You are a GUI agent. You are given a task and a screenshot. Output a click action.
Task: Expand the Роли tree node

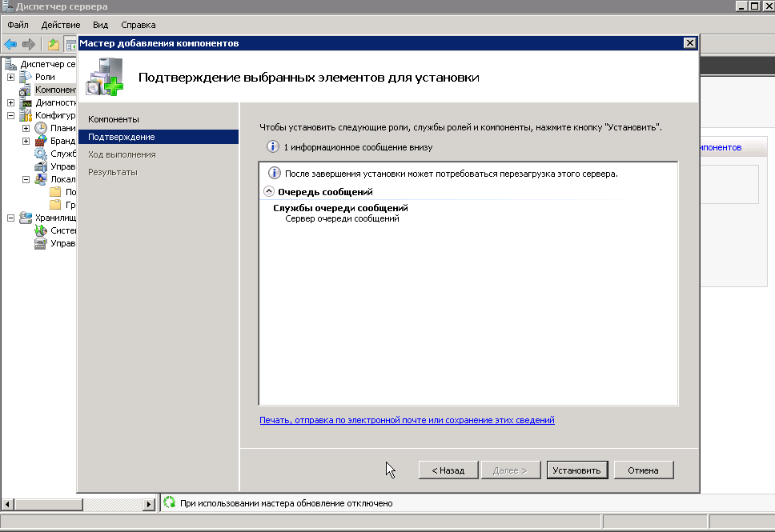(10, 77)
